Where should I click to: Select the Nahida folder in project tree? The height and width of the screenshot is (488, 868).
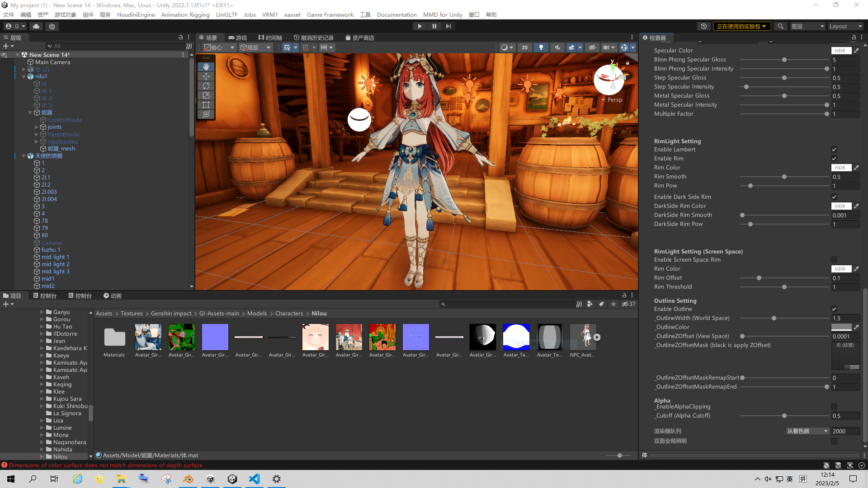click(x=62, y=450)
